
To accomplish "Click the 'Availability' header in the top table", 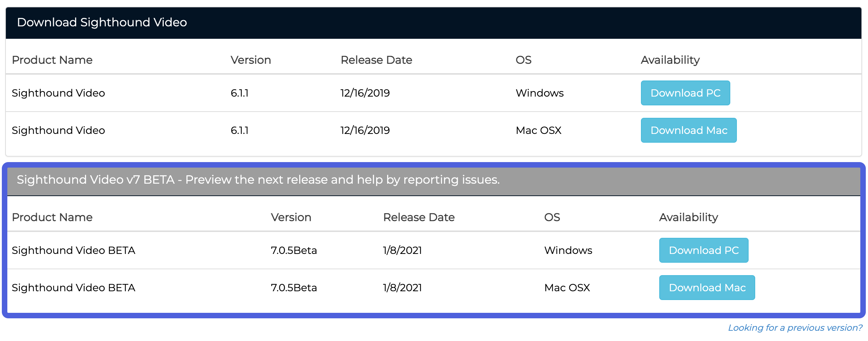I will pos(670,60).
